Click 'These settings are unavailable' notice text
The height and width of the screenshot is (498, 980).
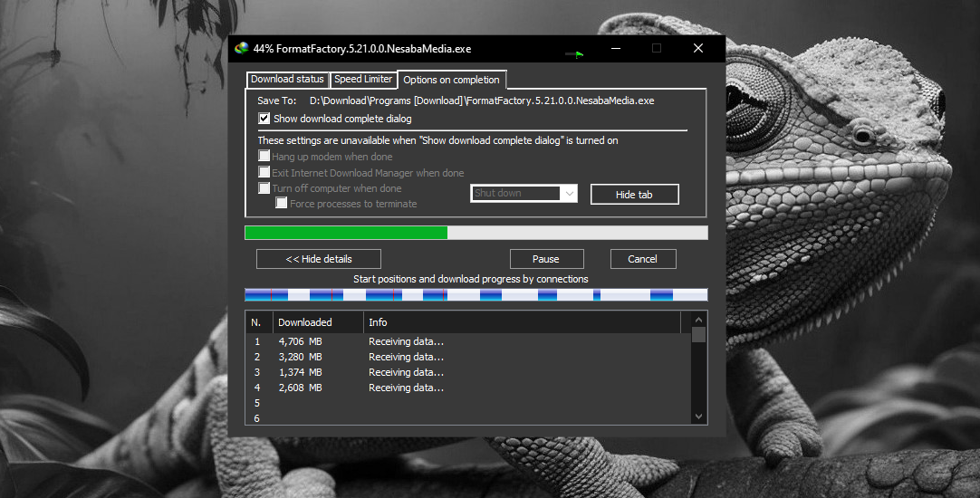coord(437,140)
